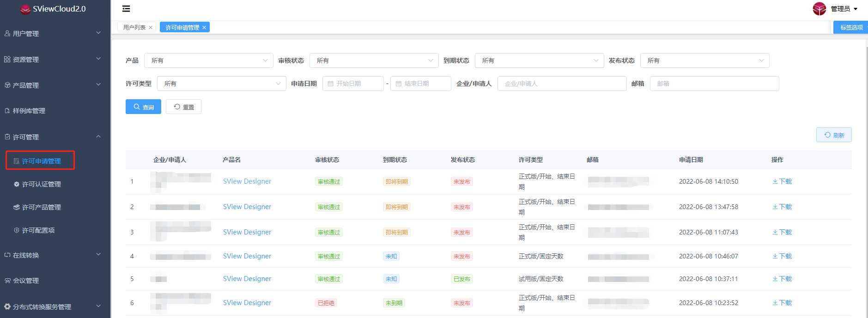
Task: Expand 用户管理 in the sidebar
Action: (x=55, y=33)
